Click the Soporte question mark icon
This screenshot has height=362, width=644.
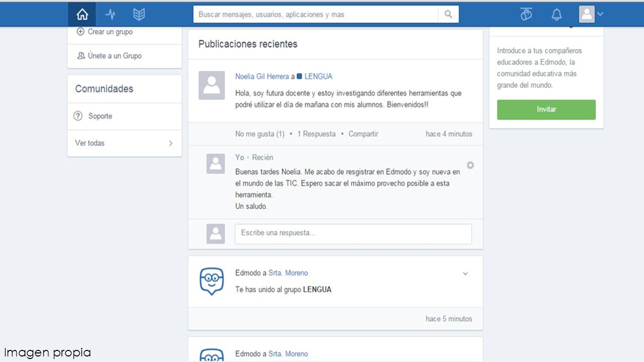tap(78, 116)
